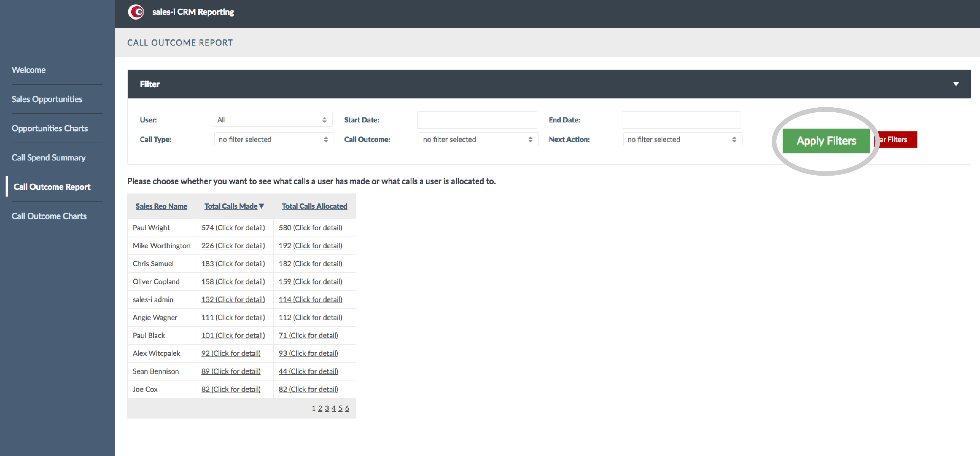The width and height of the screenshot is (980, 456).
Task: Click the sales-i CRM Reporting title
Action: click(x=193, y=12)
